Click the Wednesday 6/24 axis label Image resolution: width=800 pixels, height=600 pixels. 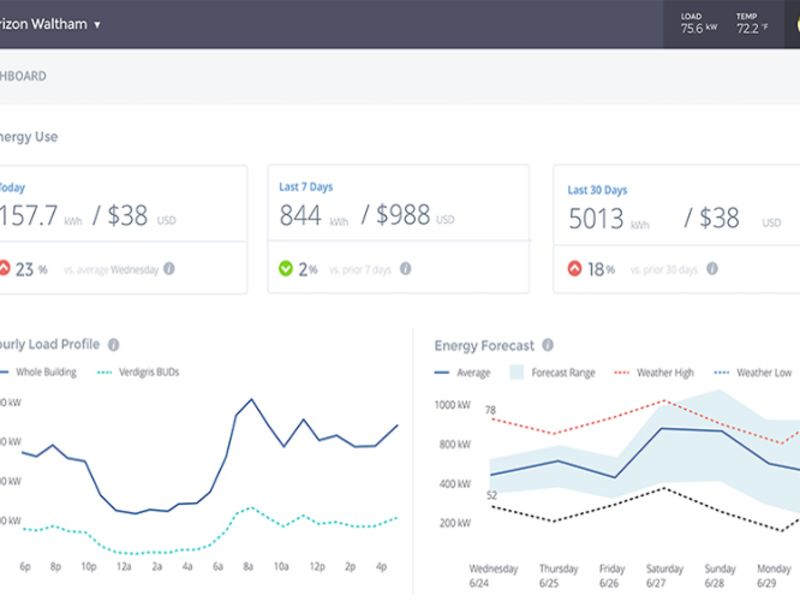pos(493,576)
